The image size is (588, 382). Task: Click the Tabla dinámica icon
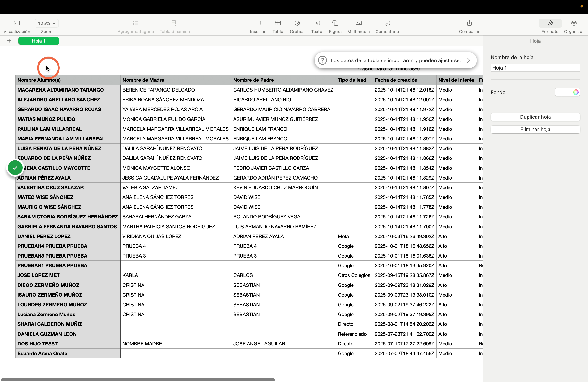pyautogui.click(x=175, y=23)
